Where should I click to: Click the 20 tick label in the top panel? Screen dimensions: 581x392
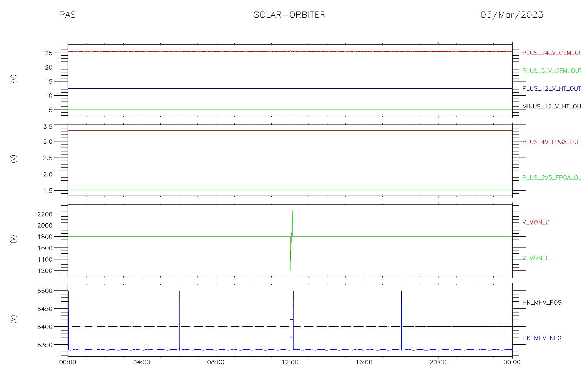pos(48,67)
